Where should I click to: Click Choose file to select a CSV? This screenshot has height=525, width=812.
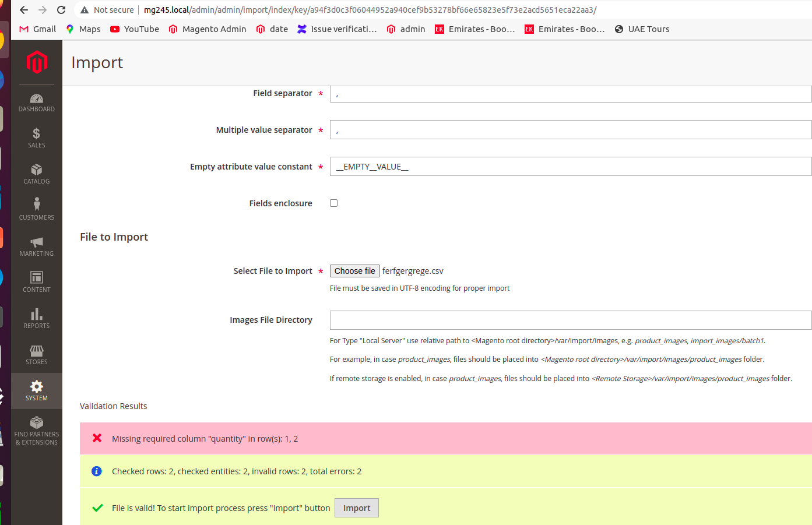(x=354, y=270)
